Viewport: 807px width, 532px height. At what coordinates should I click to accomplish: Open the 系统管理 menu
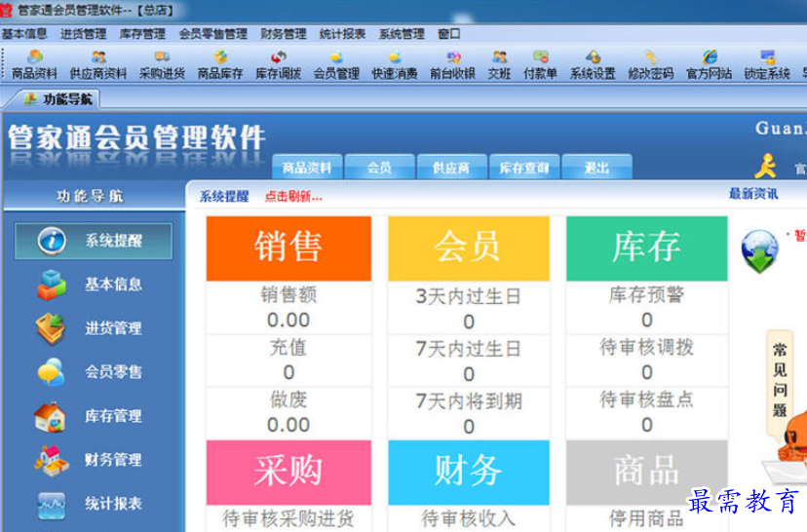pos(402,34)
